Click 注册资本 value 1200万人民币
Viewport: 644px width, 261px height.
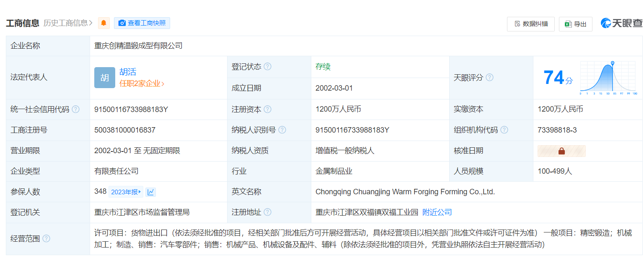[338, 110]
